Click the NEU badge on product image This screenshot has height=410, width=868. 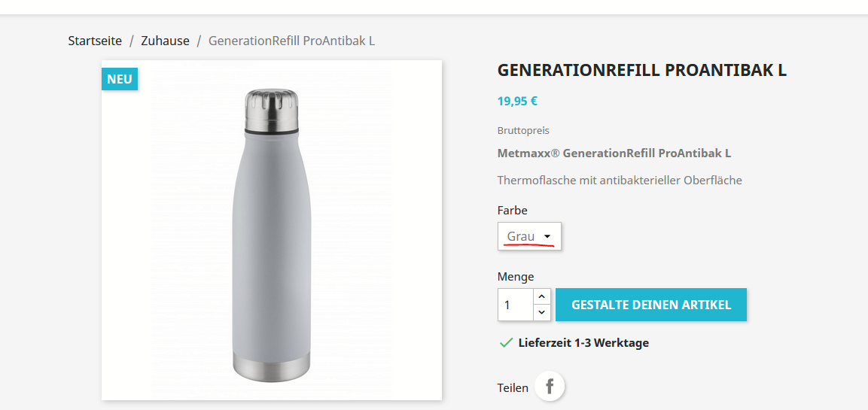click(x=120, y=79)
